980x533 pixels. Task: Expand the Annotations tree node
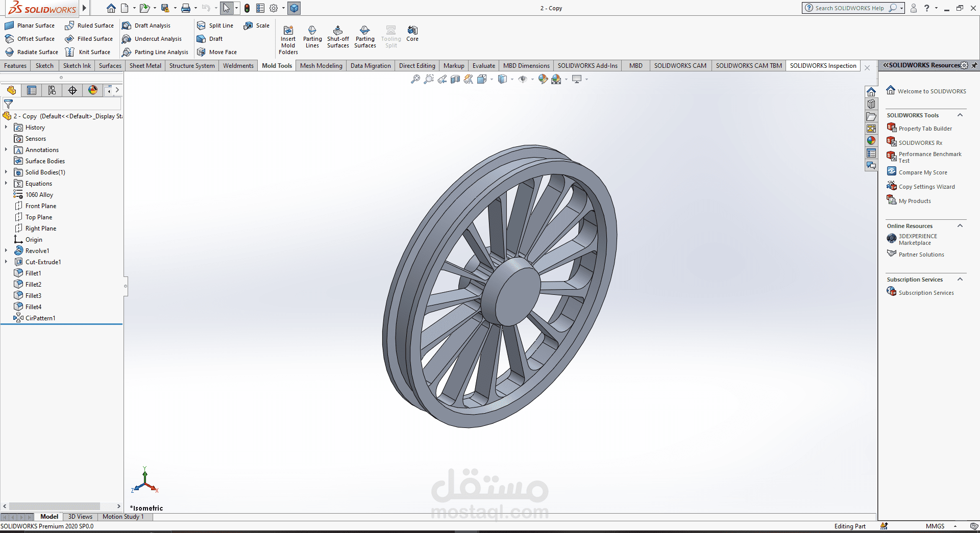click(6, 150)
